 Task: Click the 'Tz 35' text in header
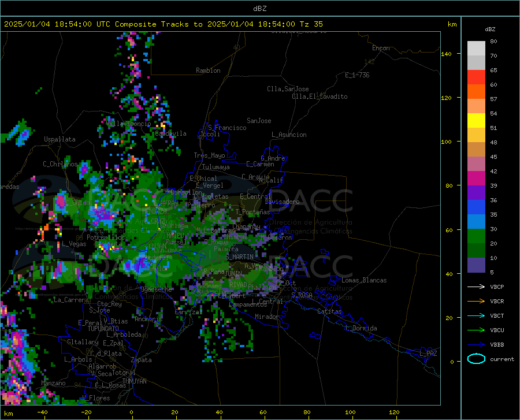(311, 24)
